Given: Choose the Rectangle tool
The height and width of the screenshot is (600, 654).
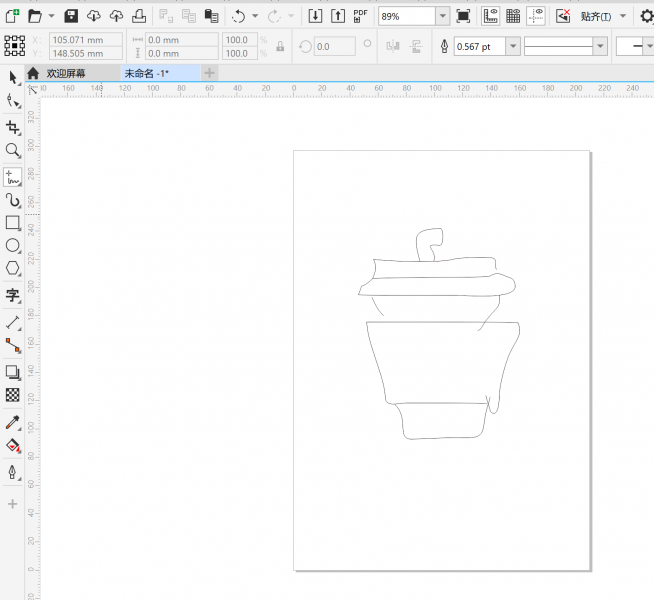Looking at the screenshot, I should (x=13, y=223).
